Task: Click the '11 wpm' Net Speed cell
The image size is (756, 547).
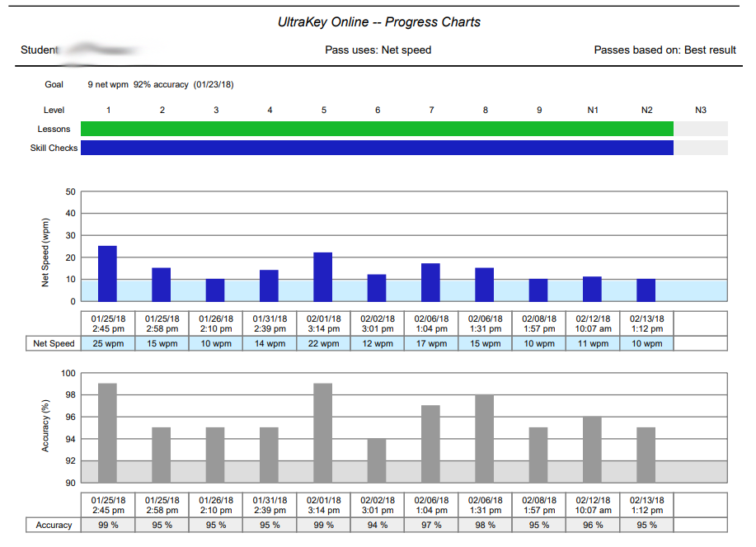Action: click(x=593, y=343)
